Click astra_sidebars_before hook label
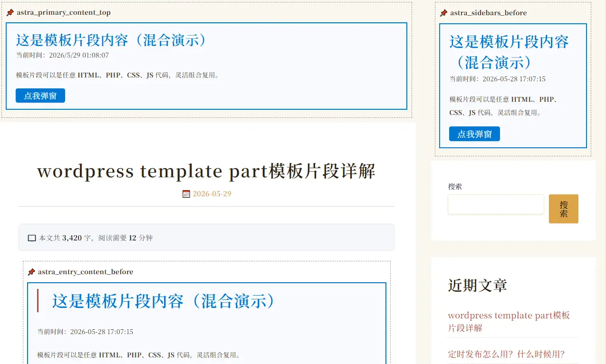The width and height of the screenshot is (606, 364). click(489, 13)
